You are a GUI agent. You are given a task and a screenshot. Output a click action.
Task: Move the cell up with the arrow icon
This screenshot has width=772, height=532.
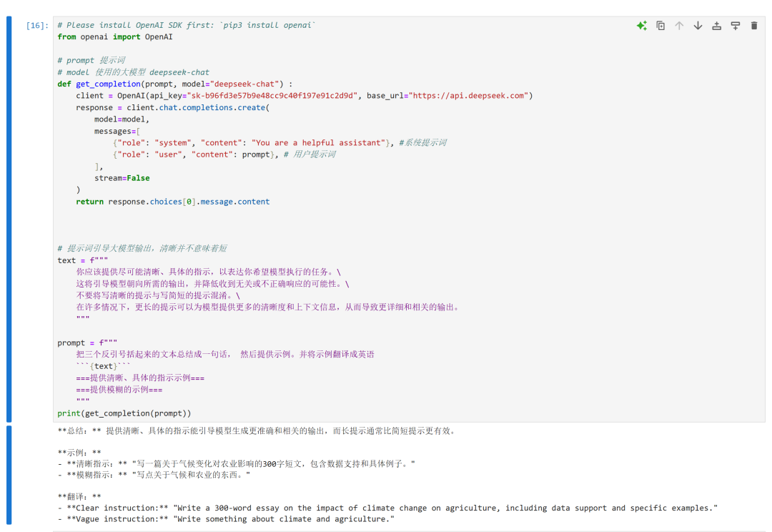pos(680,26)
